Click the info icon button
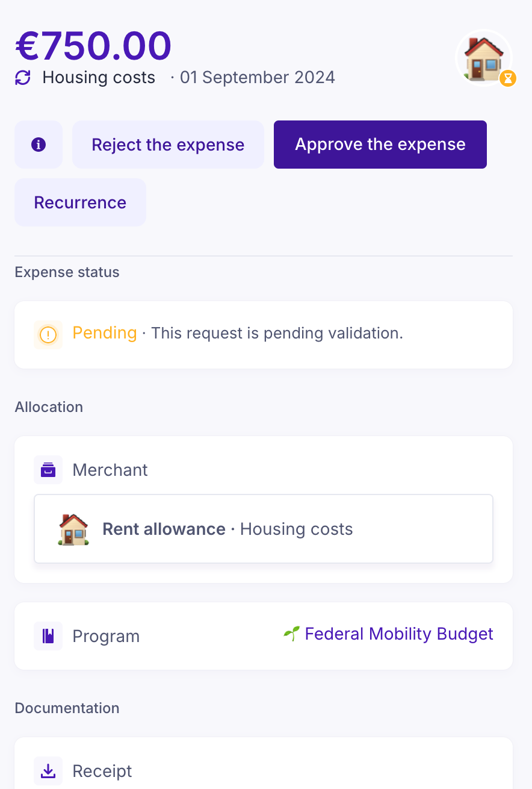 click(x=39, y=145)
